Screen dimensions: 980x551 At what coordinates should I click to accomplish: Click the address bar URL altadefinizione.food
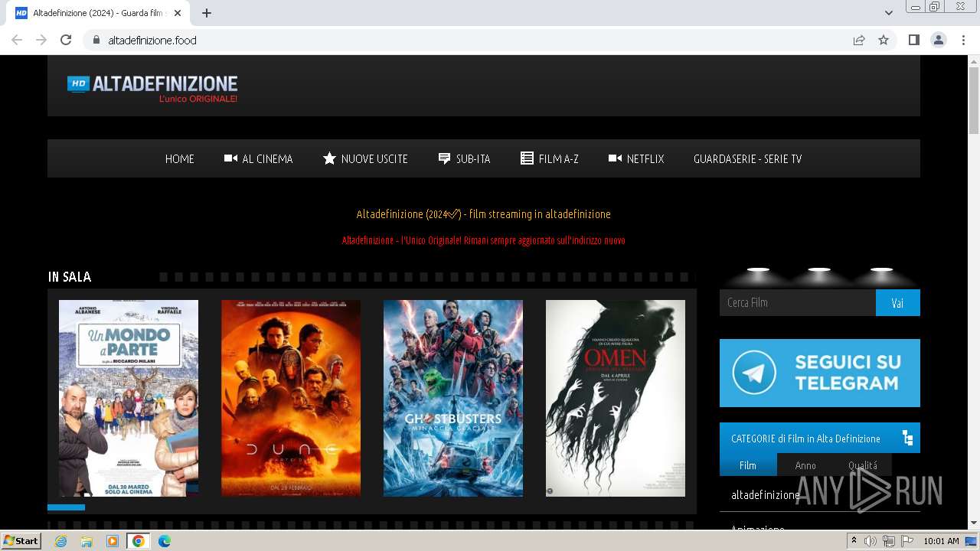(x=152, y=40)
